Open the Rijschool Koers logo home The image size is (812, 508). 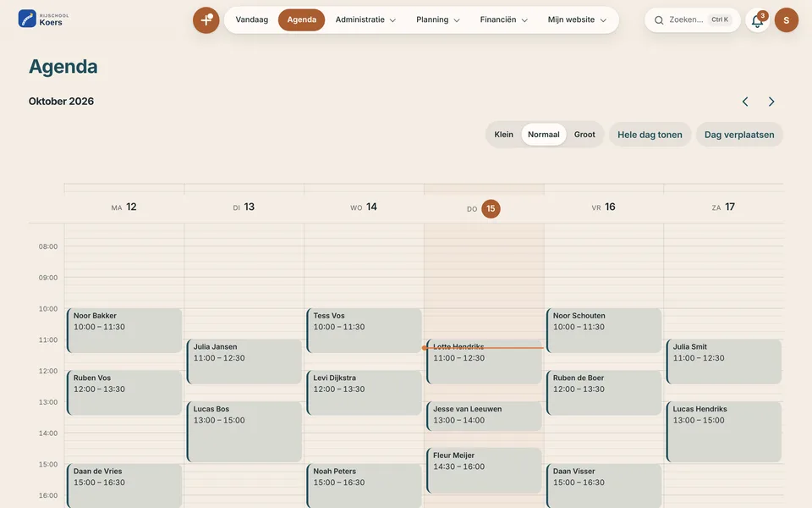pos(43,19)
